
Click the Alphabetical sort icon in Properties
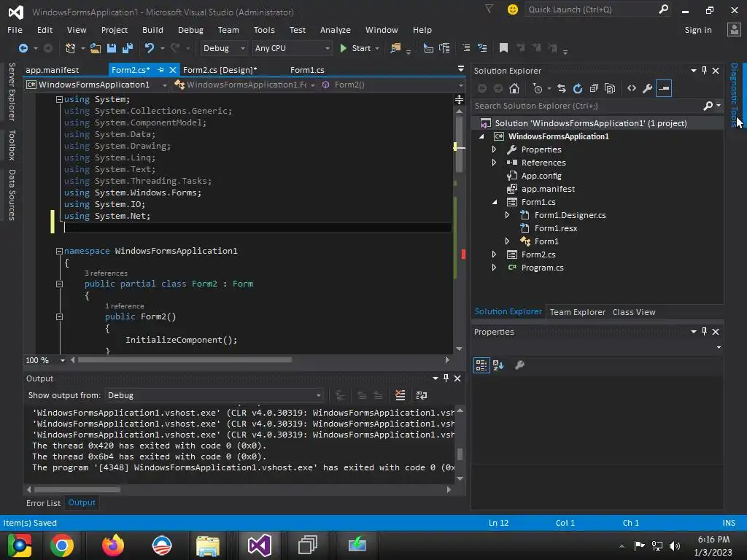[x=498, y=365]
